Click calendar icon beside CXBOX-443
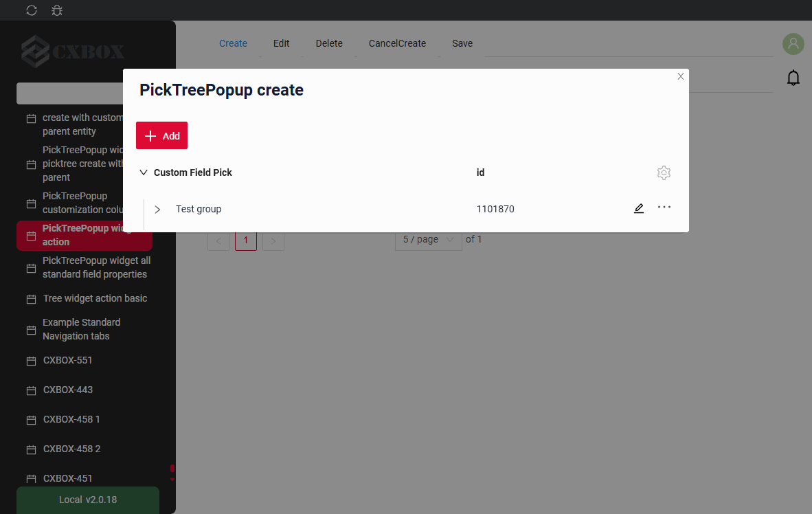The height and width of the screenshot is (514, 812). pyautogui.click(x=31, y=391)
